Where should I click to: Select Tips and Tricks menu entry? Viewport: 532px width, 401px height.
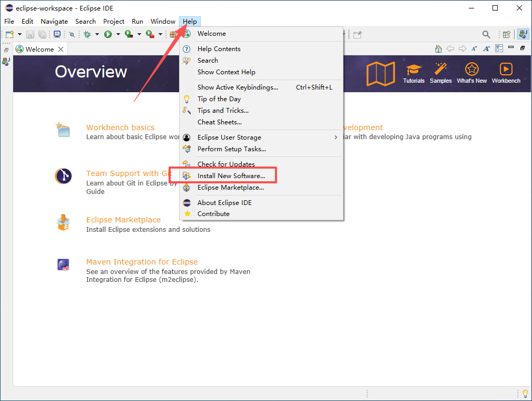261,110
